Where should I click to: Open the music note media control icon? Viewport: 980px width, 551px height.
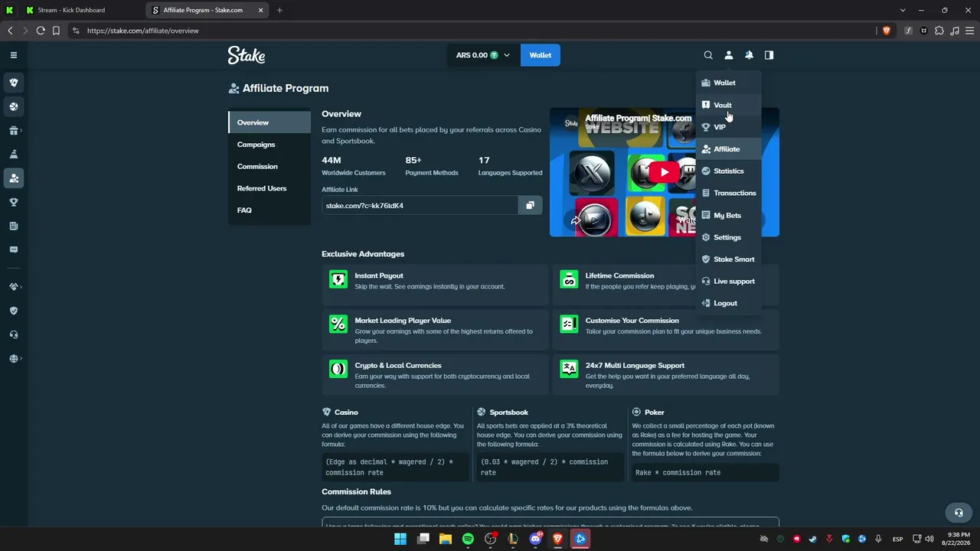954,31
